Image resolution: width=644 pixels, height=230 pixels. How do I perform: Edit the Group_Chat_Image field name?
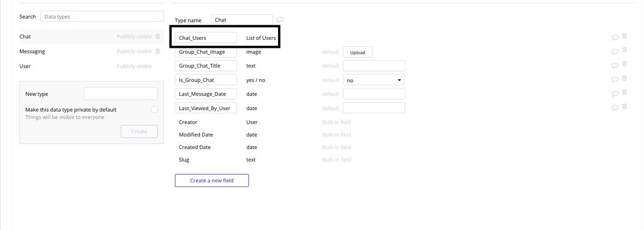click(206, 52)
